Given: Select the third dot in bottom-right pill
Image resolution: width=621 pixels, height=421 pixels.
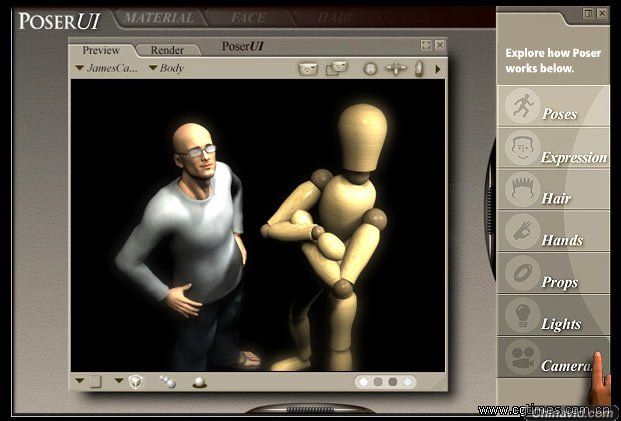Looking at the screenshot, I should 392,382.
